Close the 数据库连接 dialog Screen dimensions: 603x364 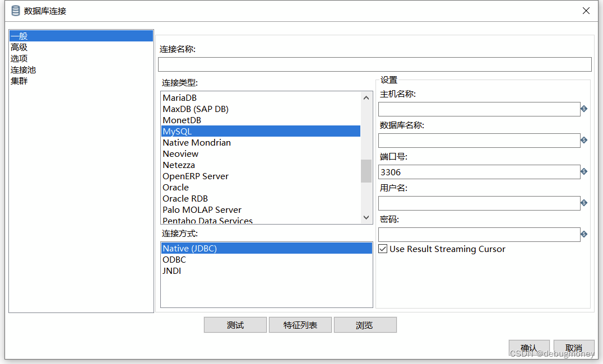click(586, 11)
